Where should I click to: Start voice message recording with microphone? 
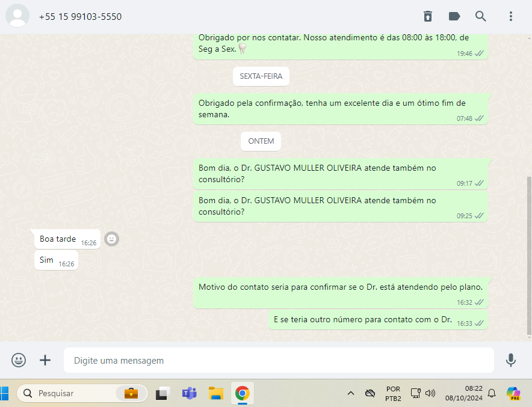coord(510,360)
